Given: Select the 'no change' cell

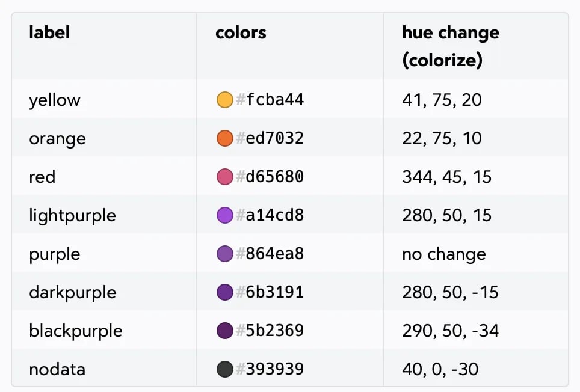Looking at the screenshot, I should point(444,254).
